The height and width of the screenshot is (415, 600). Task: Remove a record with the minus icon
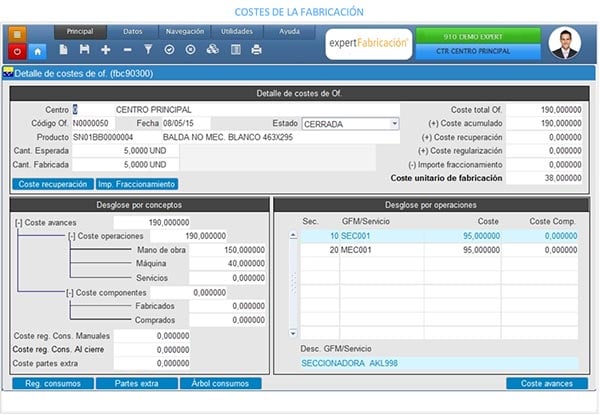tap(127, 49)
